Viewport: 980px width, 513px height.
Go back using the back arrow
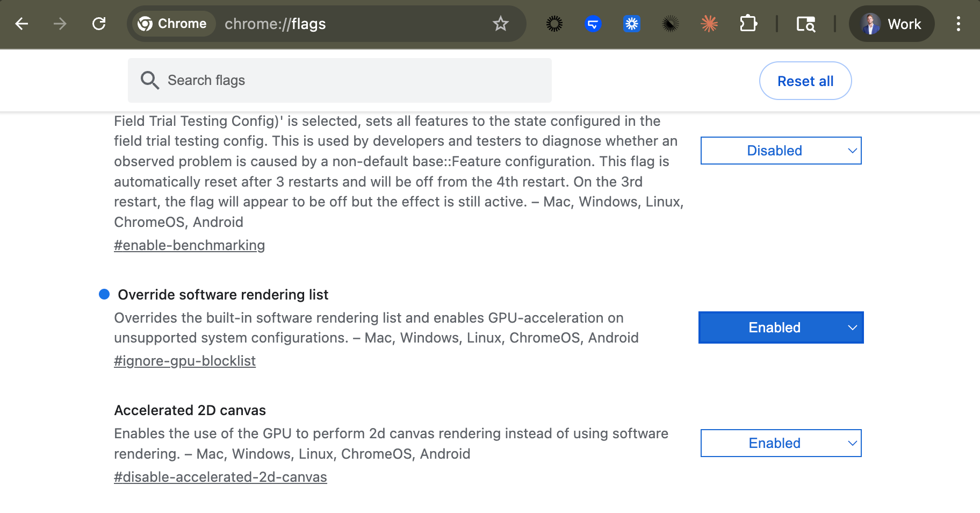[x=21, y=24]
